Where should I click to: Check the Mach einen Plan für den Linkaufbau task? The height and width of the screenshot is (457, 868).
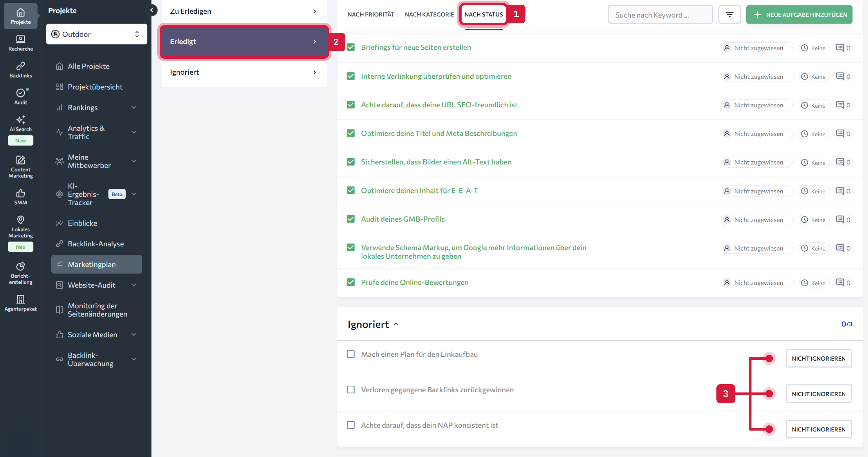(350, 354)
